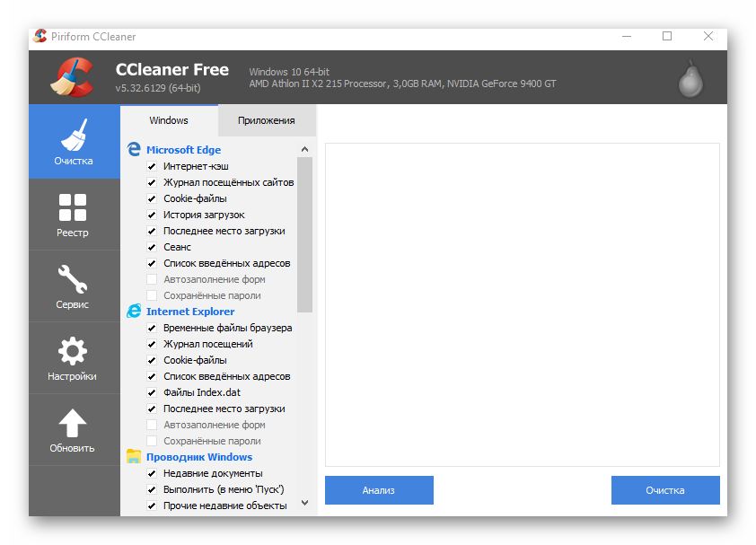Uncheck the Сеанс checkbox
756x545 pixels.
(152, 247)
